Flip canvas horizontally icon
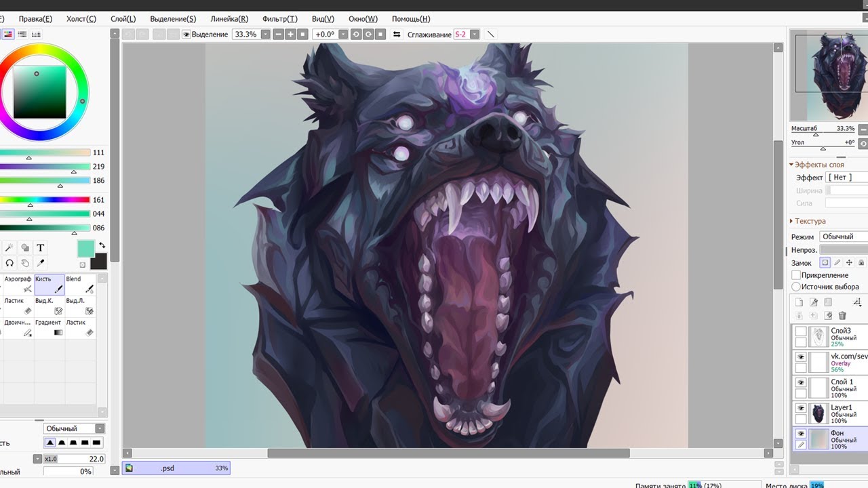This screenshot has width=868, height=488. 397,34
